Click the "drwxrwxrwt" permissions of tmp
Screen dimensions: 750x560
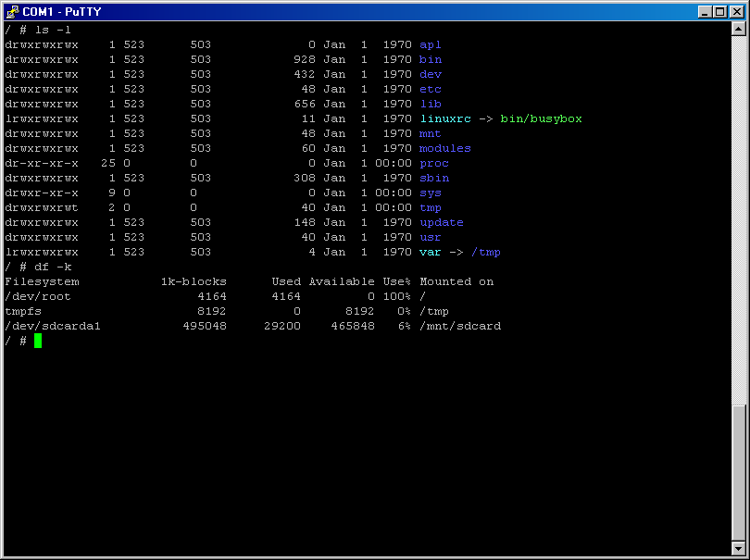coord(42,207)
